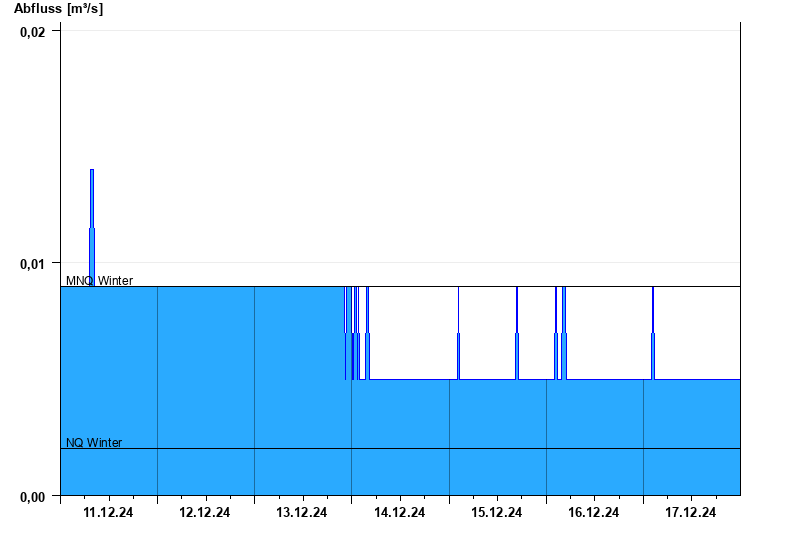Click the 12.12.24 date label
The height and width of the screenshot is (550, 800).
tap(205, 512)
